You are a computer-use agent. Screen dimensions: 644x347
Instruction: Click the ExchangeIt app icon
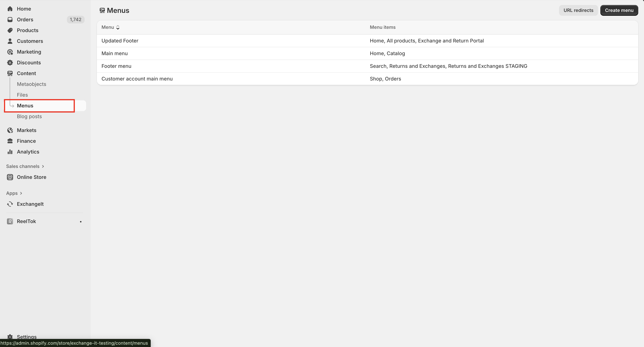(x=10, y=204)
